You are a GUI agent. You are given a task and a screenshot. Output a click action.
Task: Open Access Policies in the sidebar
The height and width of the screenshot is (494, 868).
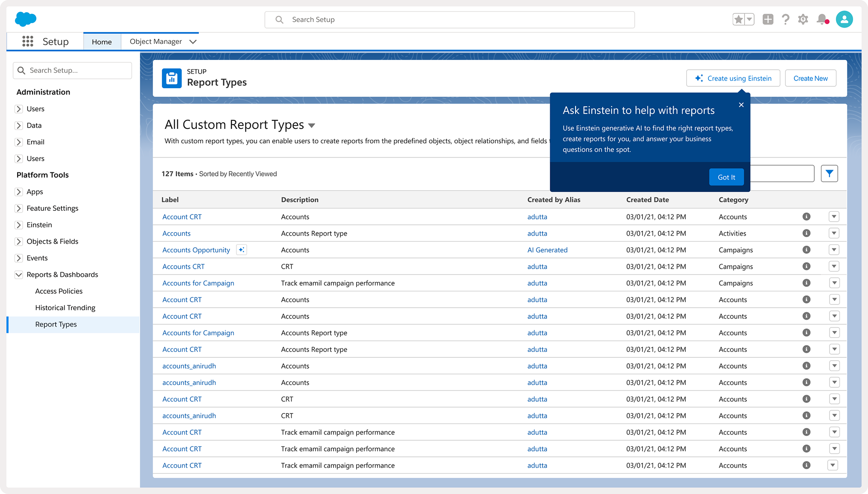click(59, 291)
